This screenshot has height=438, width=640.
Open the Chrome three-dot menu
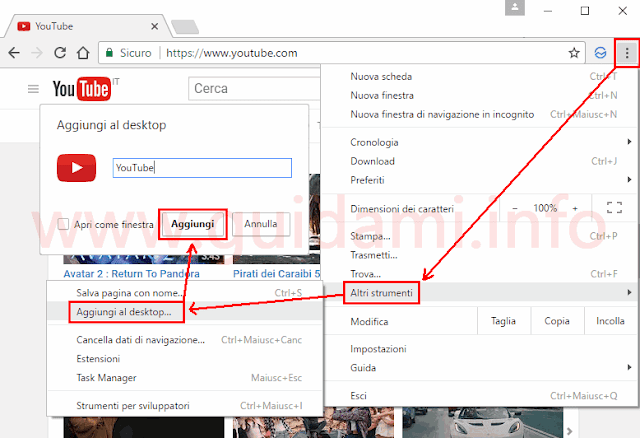coord(627,53)
